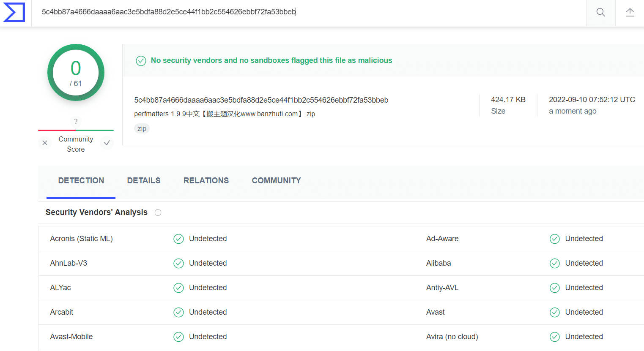This screenshot has width=644, height=351.
Task: Select the ALYac undetected check icon
Action: tap(178, 288)
